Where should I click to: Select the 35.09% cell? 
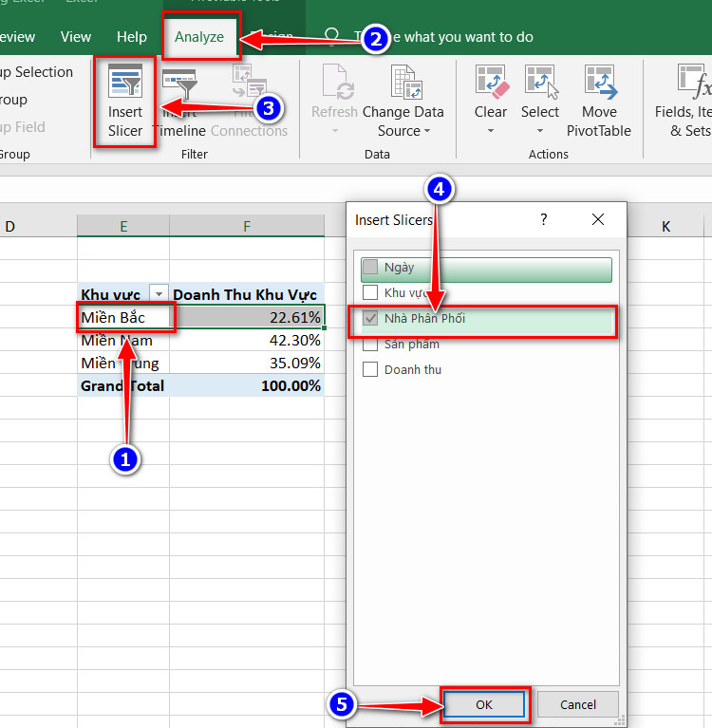pyautogui.click(x=247, y=363)
